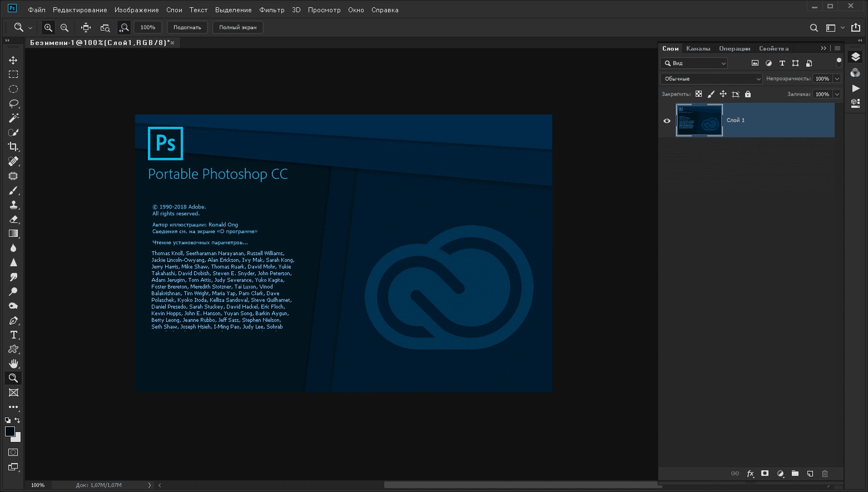Open status bar info arrow next to Док
This screenshot has height=492, width=868.
(150, 485)
